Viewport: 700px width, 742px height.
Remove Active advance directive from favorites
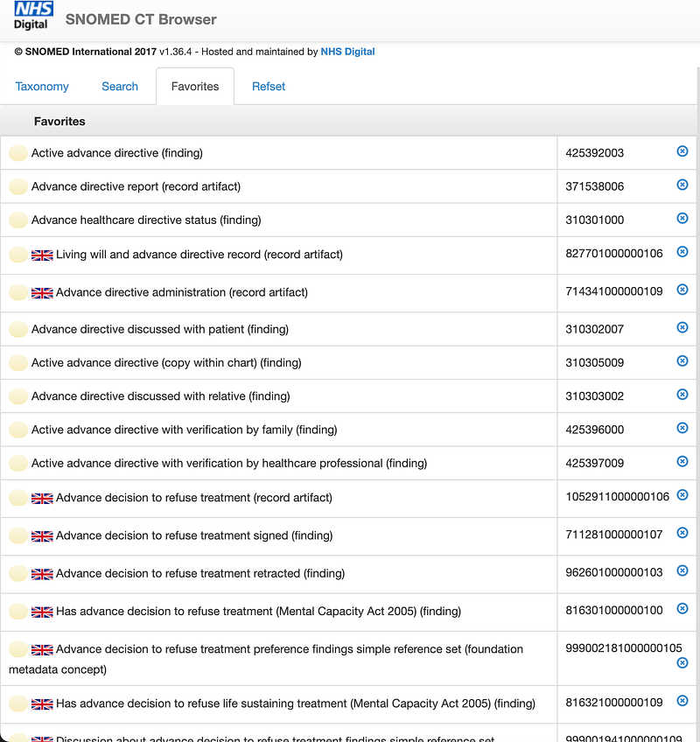[x=682, y=150]
